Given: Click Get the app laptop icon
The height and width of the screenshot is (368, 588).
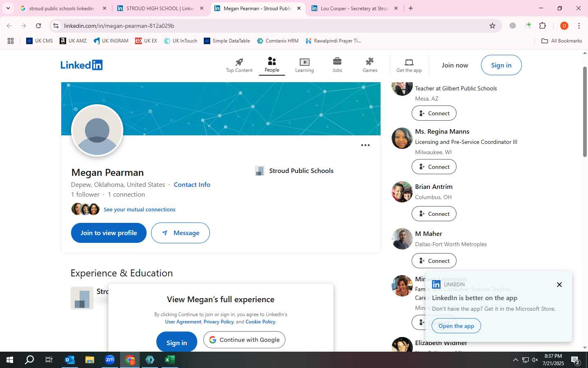Looking at the screenshot, I should [x=409, y=62].
